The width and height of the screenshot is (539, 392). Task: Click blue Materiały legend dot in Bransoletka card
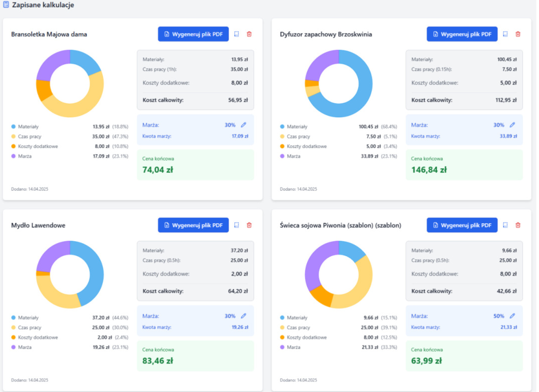pos(13,127)
